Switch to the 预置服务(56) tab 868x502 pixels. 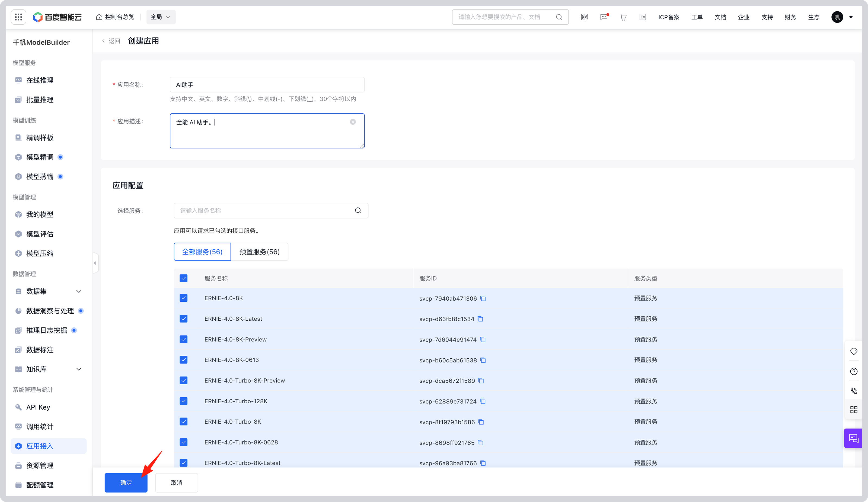click(259, 252)
